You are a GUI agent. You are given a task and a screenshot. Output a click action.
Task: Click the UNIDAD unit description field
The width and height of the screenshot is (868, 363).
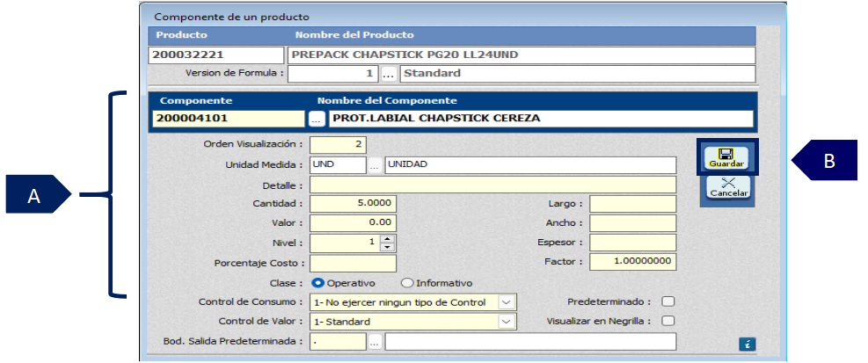pos(530,165)
